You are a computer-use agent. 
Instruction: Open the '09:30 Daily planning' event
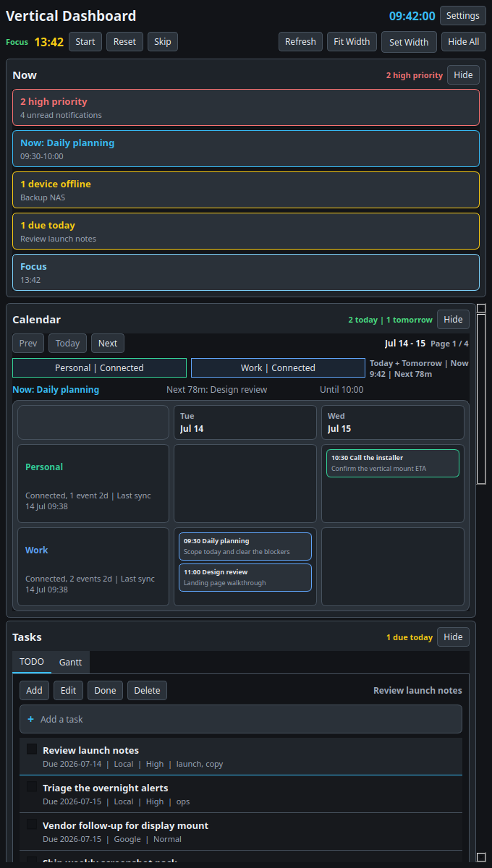(x=245, y=546)
